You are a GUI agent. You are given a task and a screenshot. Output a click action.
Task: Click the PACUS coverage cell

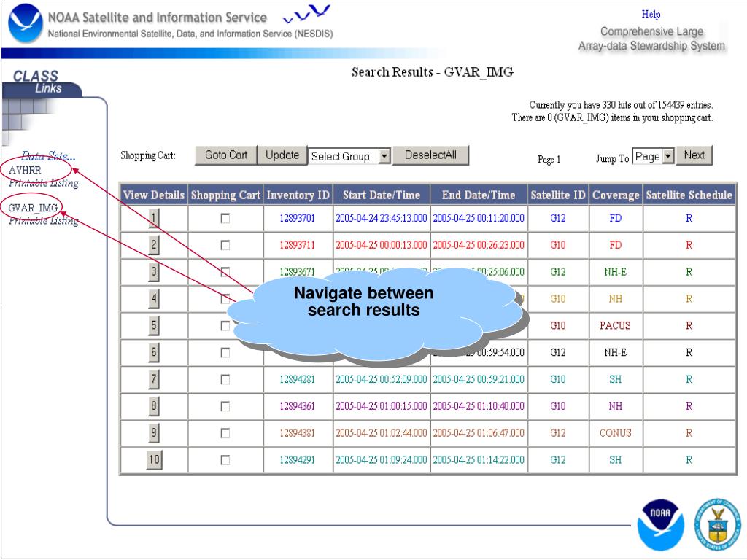[x=615, y=326]
